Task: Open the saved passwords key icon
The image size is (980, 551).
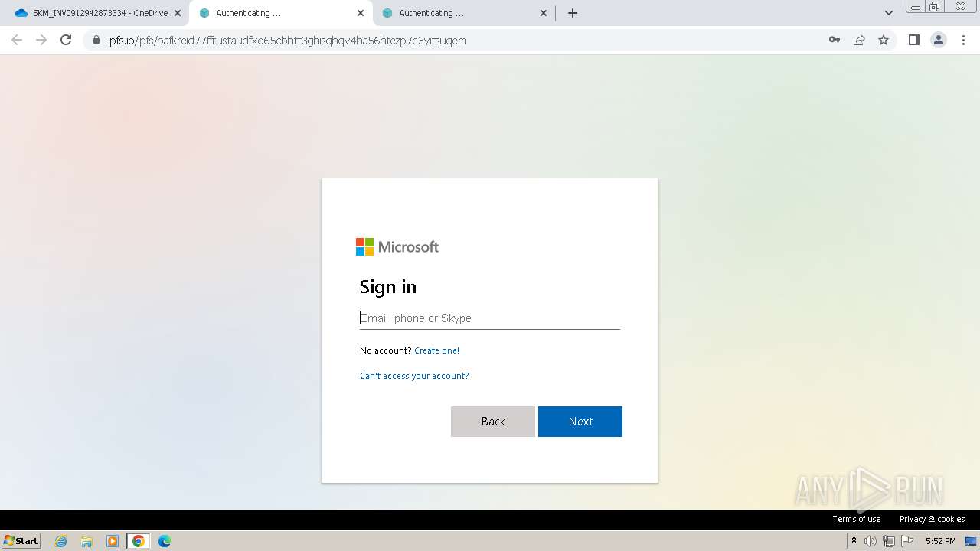Action: pyautogui.click(x=835, y=41)
